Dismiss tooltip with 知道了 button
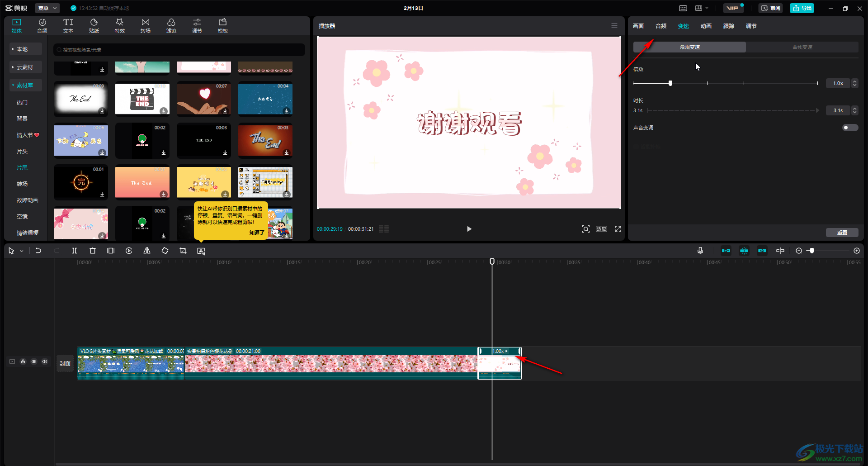The width and height of the screenshot is (868, 466). click(x=257, y=233)
